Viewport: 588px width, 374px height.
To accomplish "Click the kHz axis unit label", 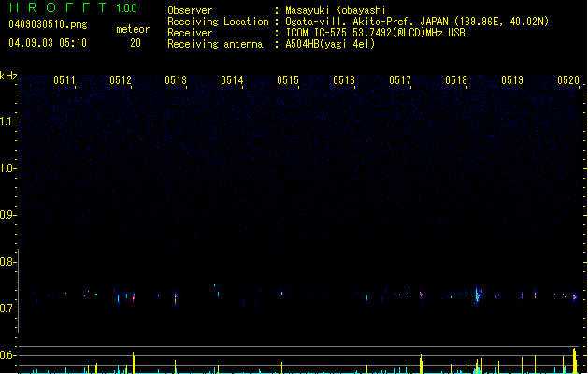I will [x=8, y=76].
